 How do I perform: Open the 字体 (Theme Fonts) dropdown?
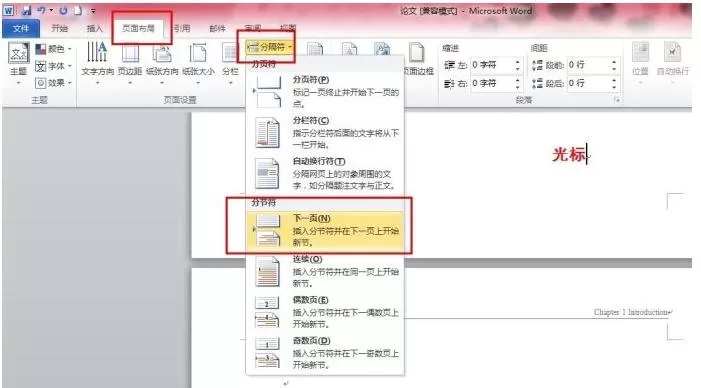point(54,66)
